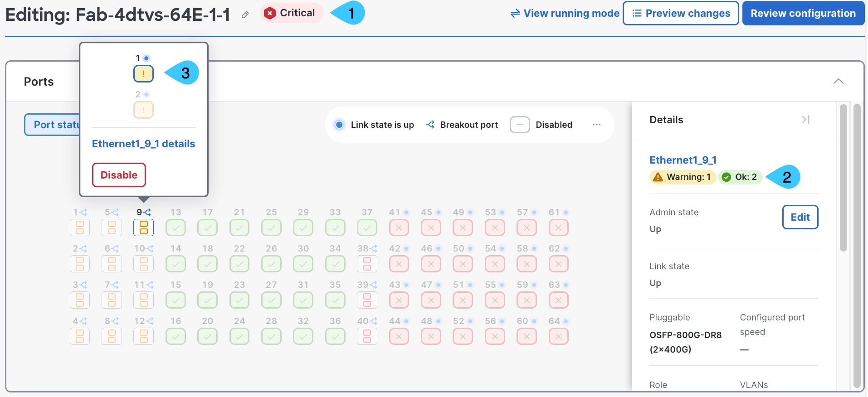Collapse the Details side panel
868x397 pixels.
point(805,120)
